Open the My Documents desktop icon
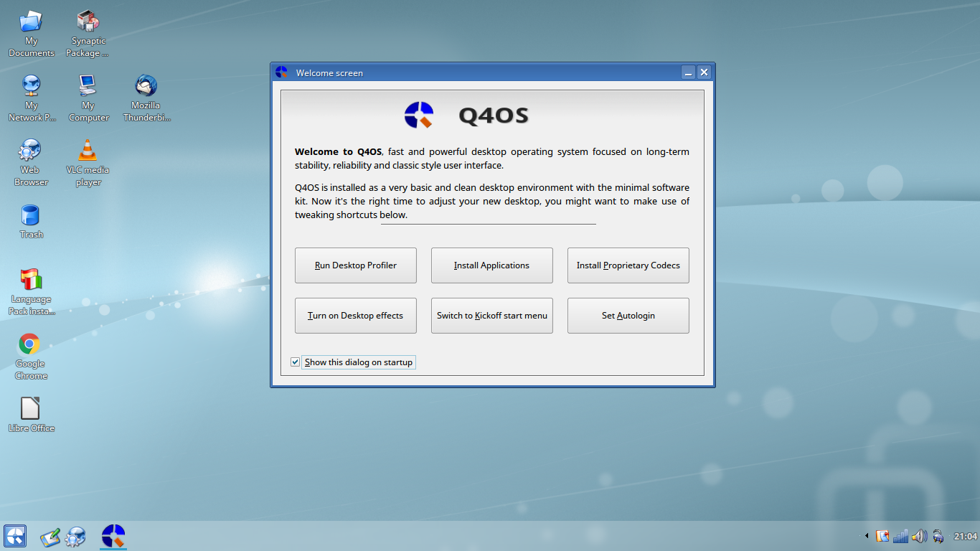Viewport: 980px width, 551px height. click(x=31, y=34)
